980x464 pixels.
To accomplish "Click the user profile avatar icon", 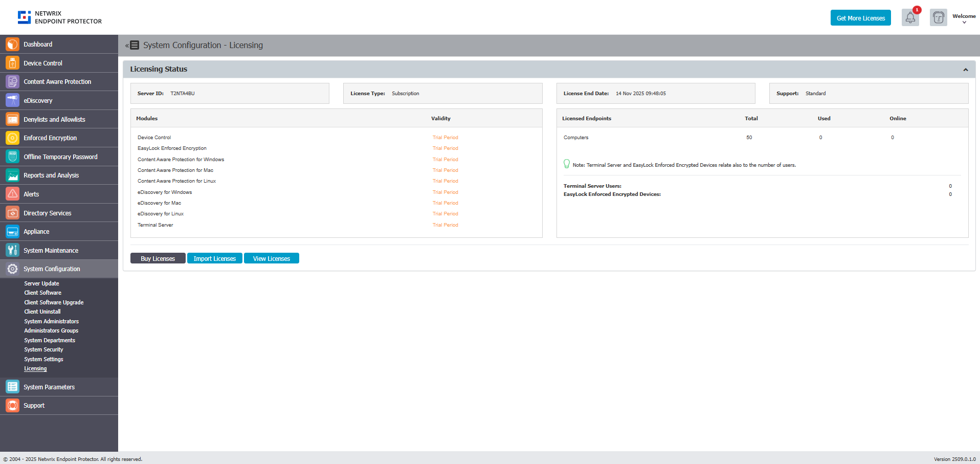I will pyautogui.click(x=938, y=18).
